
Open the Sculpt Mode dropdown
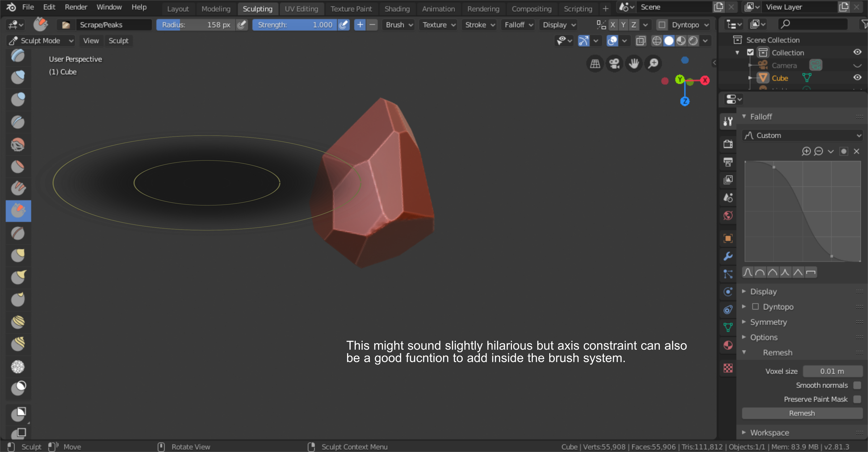[41, 41]
